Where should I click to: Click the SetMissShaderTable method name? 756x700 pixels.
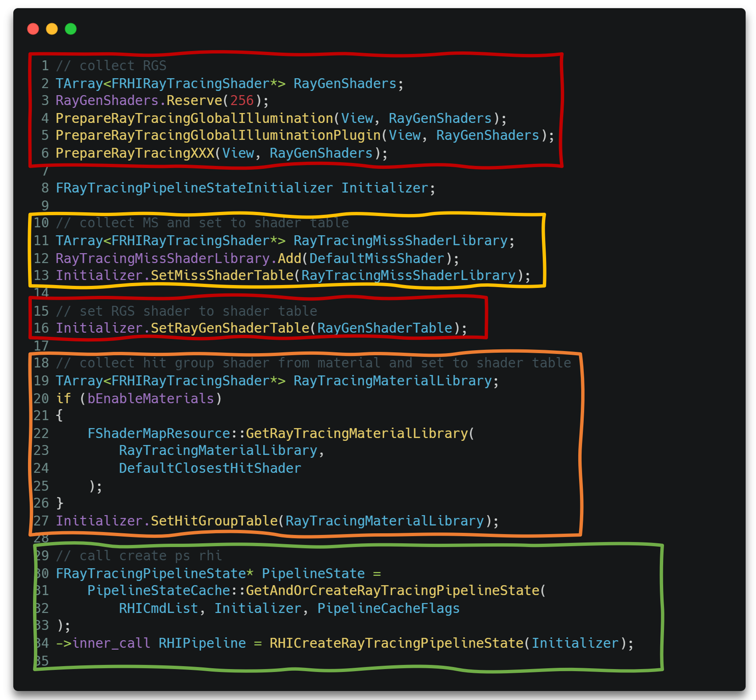coord(222,276)
